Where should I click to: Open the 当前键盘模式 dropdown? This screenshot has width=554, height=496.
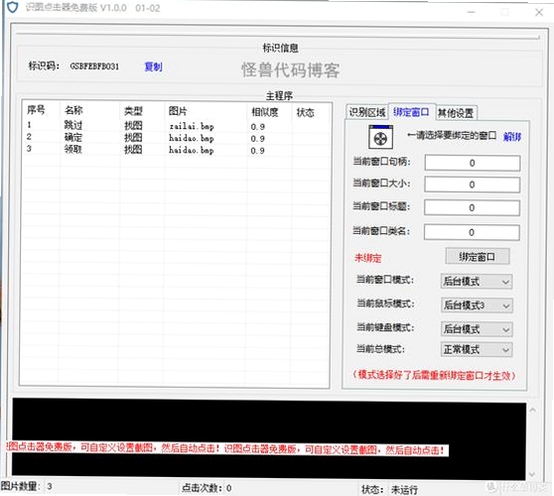tap(476, 329)
